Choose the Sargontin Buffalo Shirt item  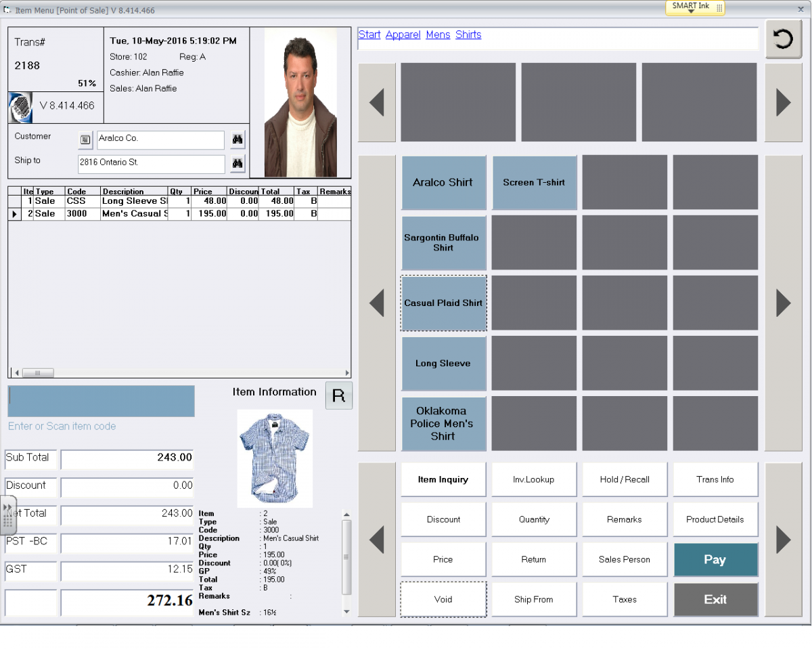point(443,242)
